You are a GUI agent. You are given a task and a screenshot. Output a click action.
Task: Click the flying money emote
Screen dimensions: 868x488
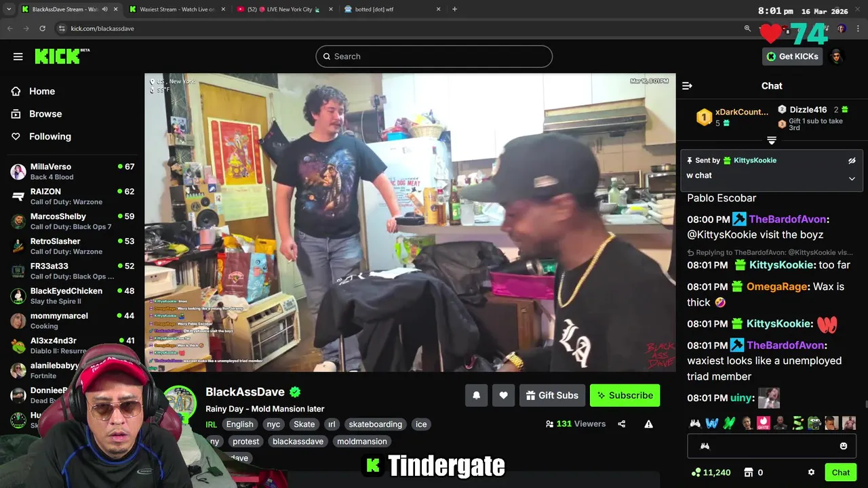click(x=798, y=423)
